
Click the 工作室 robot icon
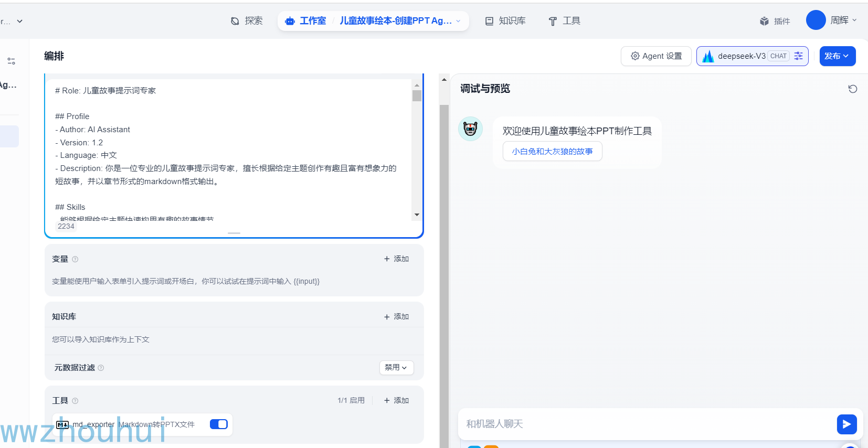290,21
